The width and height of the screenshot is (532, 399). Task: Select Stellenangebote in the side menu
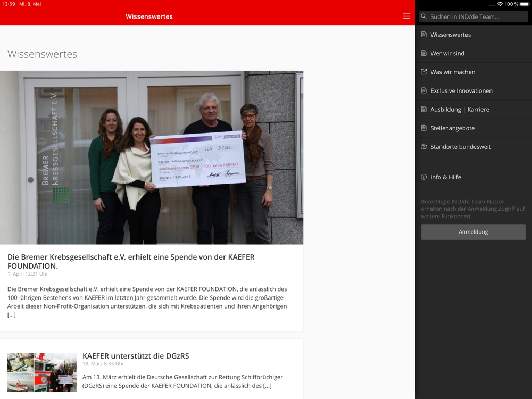click(x=473, y=128)
